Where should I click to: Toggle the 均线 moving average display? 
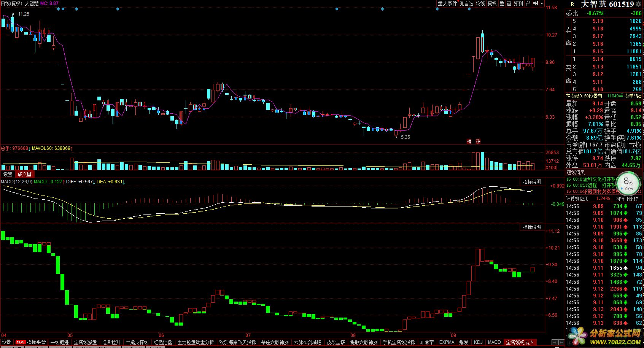click(480, 3)
